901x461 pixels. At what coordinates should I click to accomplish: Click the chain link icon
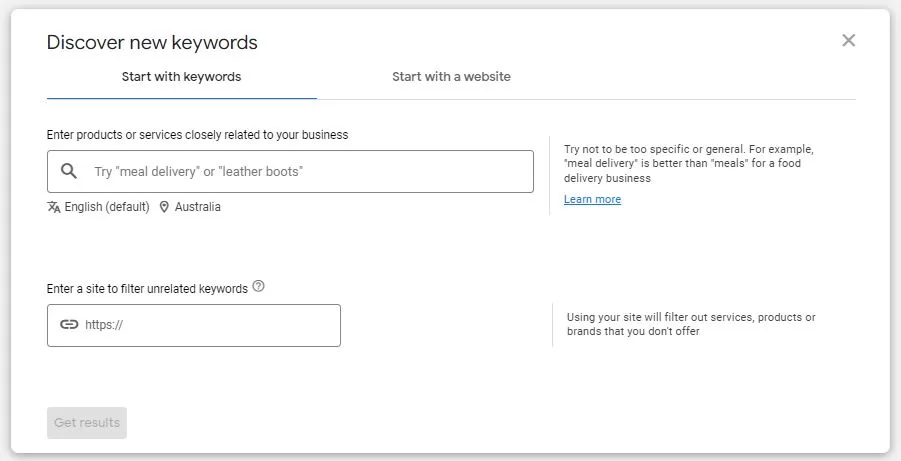tap(69, 325)
